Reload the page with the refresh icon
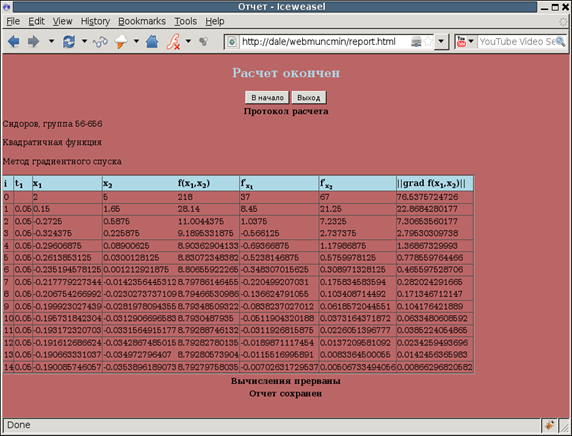Image resolution: width=572 pixels, height=436 pixels. tap(69, 42)
